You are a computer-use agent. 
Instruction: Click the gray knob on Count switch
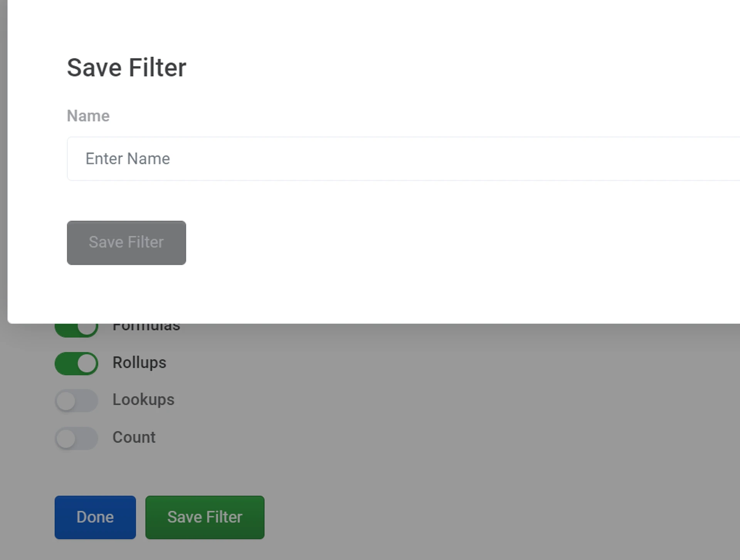coord(66,439)
